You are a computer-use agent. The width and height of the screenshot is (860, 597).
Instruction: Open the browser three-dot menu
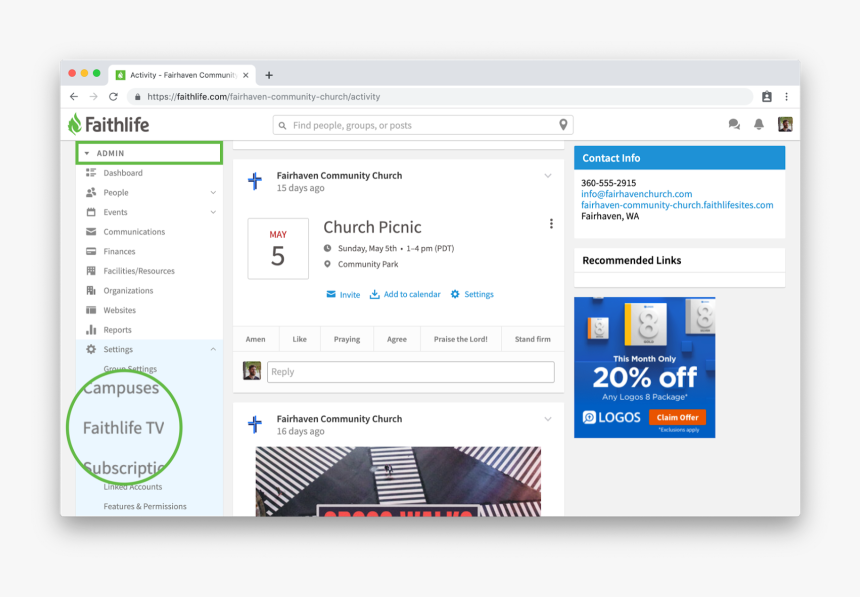787,97
